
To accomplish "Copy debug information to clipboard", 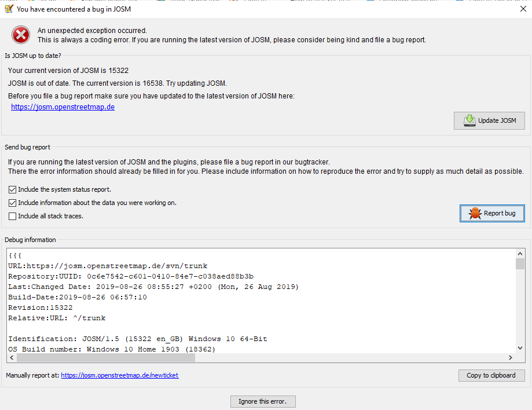I will [491, 375].
